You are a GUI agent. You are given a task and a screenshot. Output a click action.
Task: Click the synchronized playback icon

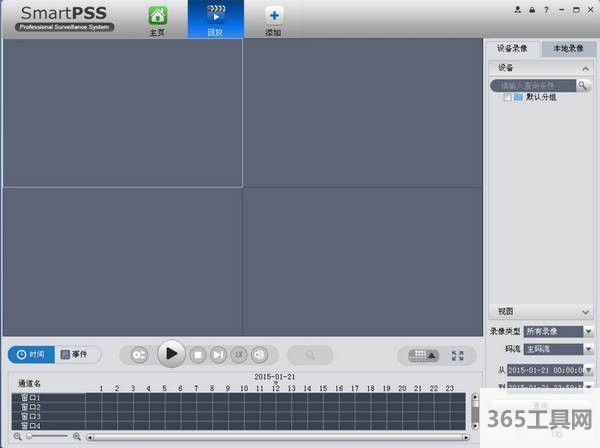139,355
